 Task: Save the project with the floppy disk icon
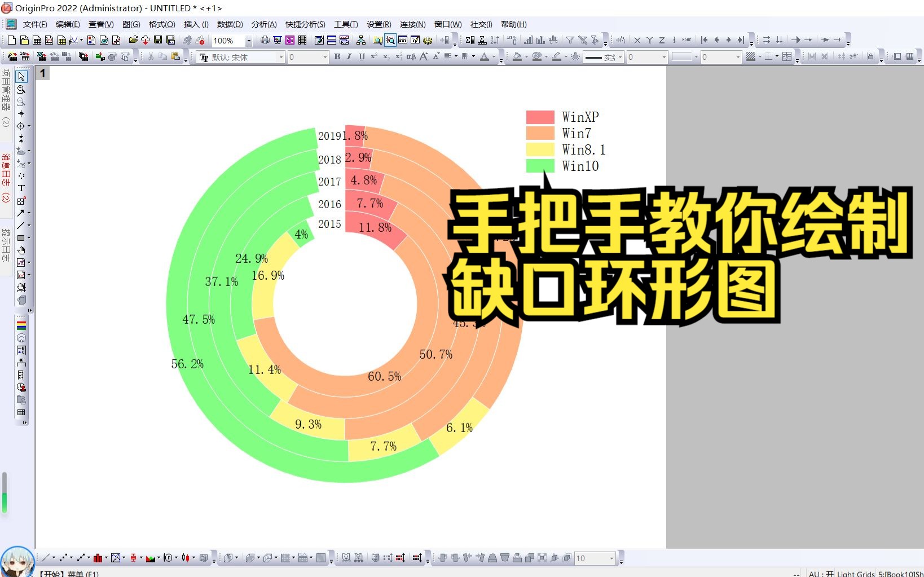pos(158,40)
